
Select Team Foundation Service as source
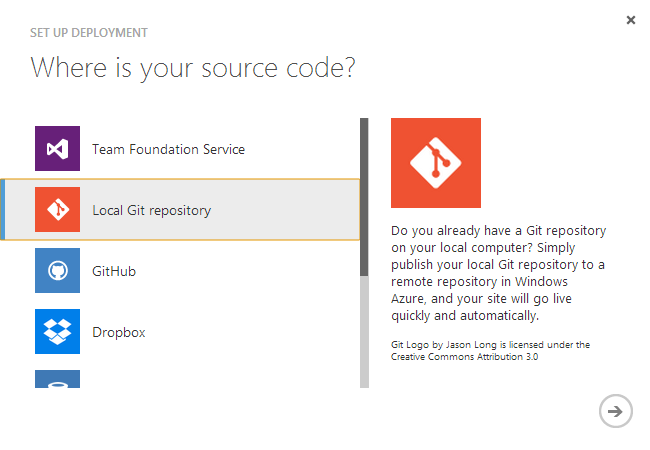tap(168, 149)
